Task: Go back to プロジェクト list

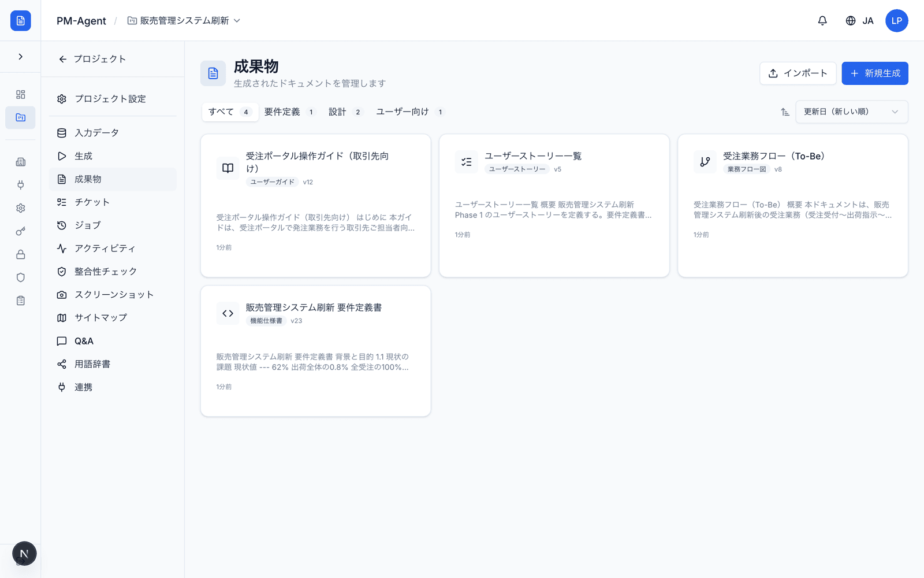Action: 92,59
